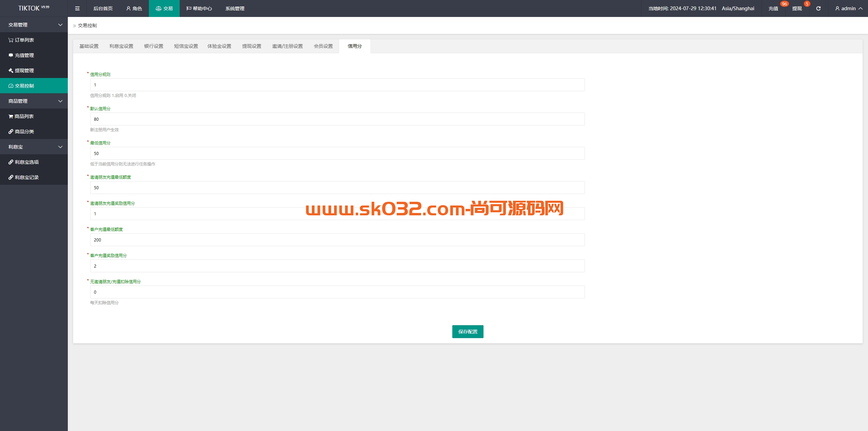The height and width of the screenshot is (431, 868).
Task: Click the Asia/Shanghai timezone text
Action: coord(738,8)
